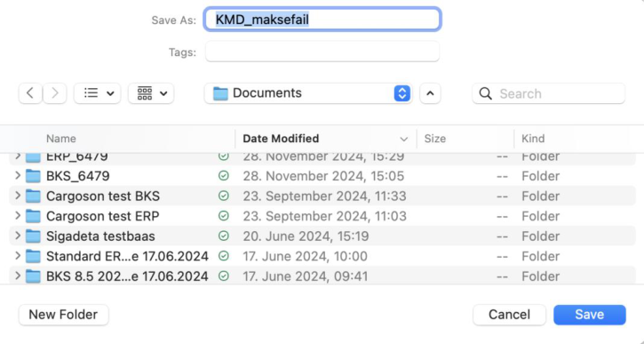The width and height of the screenshot is (644, 344).
Task: Toggle the Date Modified sort direction arrow
Action: (404, 140)
